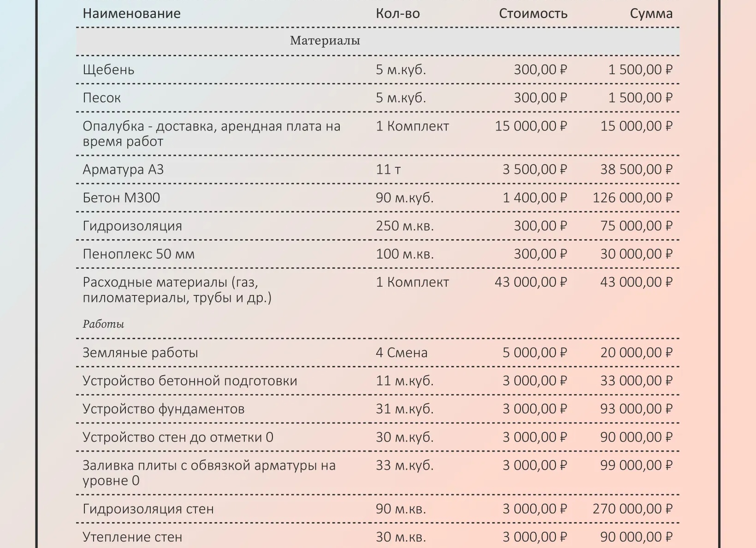The height and width of the screenshot is (548, 756).
Task: Select the Арматура А3 item
Action: [x=123, y=170]
